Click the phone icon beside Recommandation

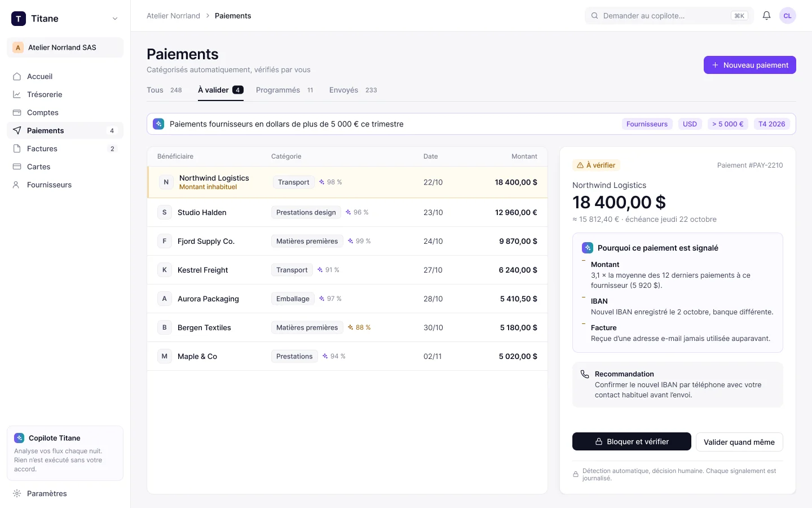tap(585, 374)
